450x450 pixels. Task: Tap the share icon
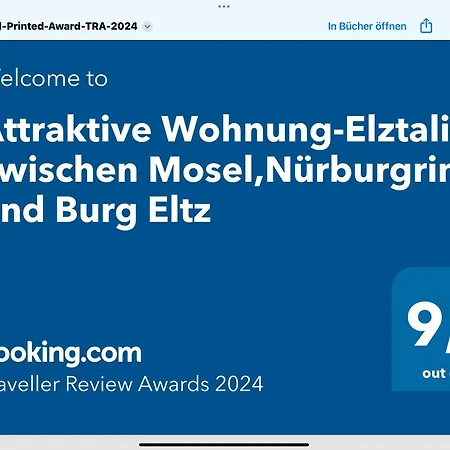click(x=426, y=26)
